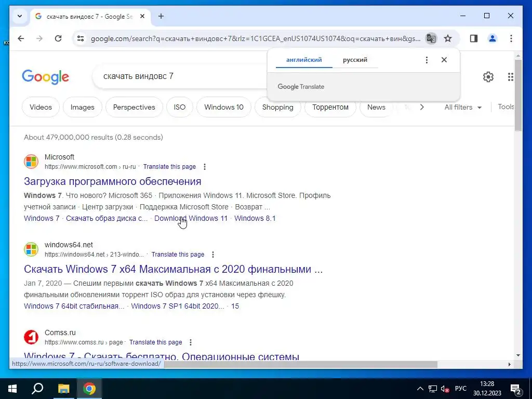The width and height of the screenshot is (532, 399).
Task: Click the Chrome taskbar icon
Action: 89,389
